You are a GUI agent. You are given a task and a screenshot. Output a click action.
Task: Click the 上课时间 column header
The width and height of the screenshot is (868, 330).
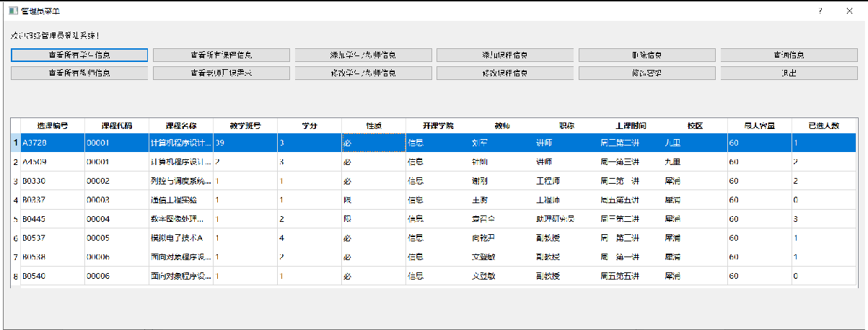[x=631, y=125]
